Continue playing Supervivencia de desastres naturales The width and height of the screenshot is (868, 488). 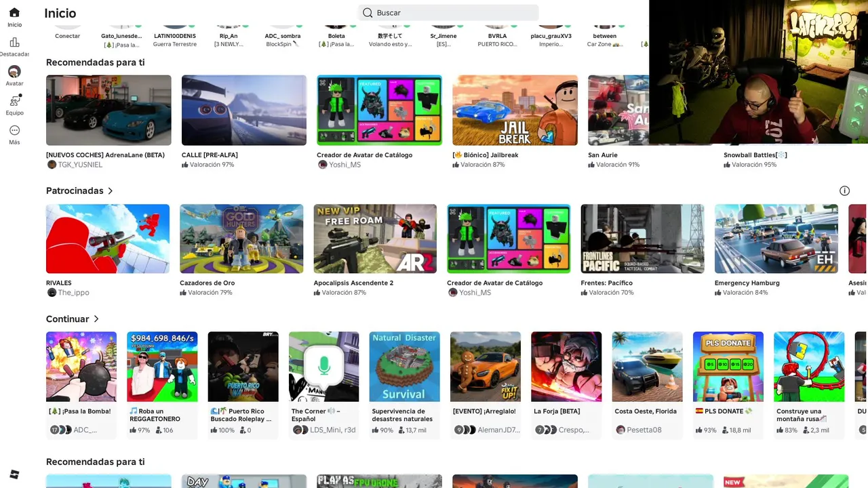point(405,367)
